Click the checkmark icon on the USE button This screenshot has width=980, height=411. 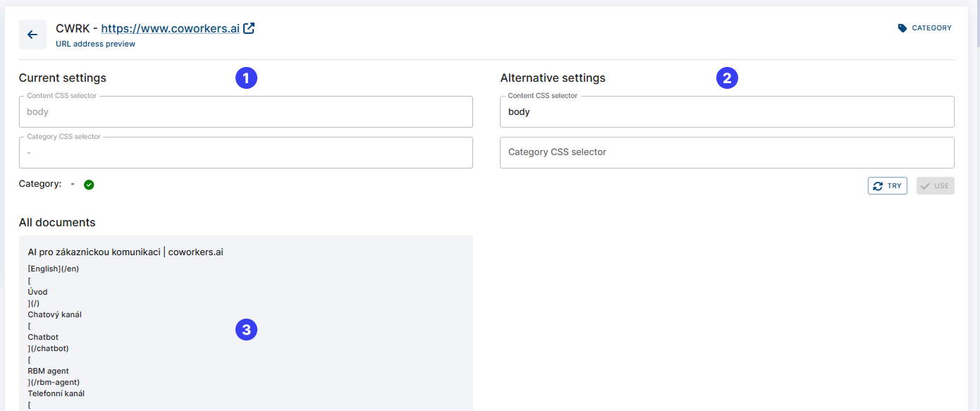(x=925, y=186)
